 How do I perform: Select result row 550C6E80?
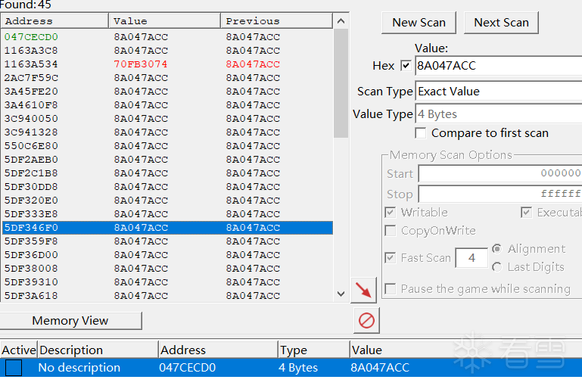(167, 146)
